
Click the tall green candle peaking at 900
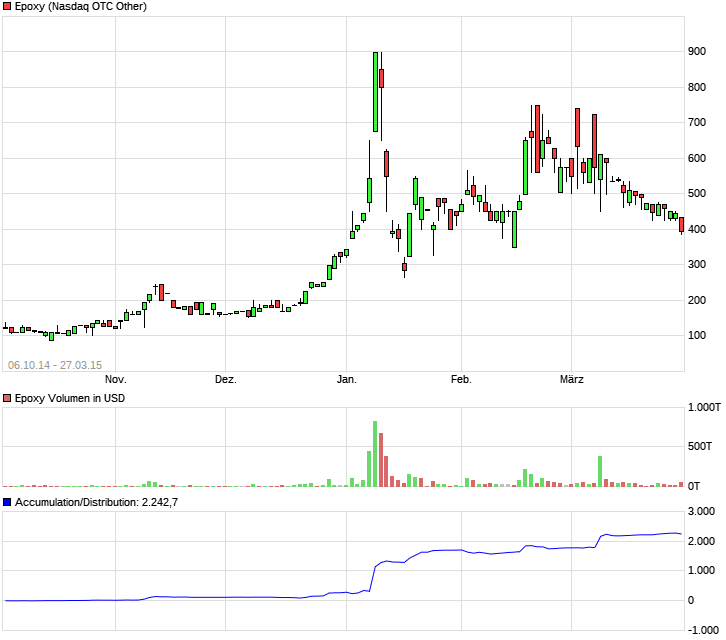coord(376,92)
